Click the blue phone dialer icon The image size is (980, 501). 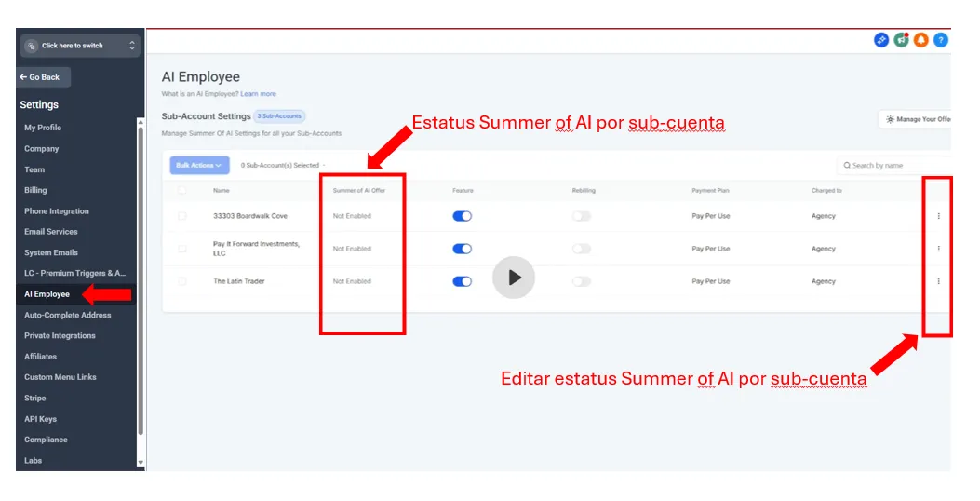click(881, 40)
